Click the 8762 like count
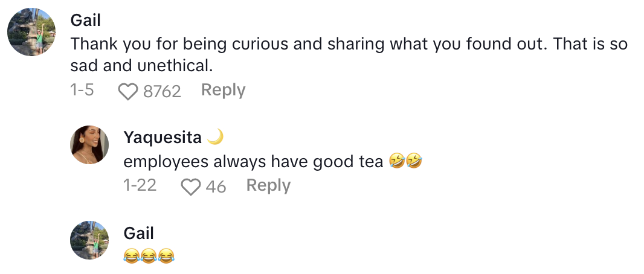 162,91
